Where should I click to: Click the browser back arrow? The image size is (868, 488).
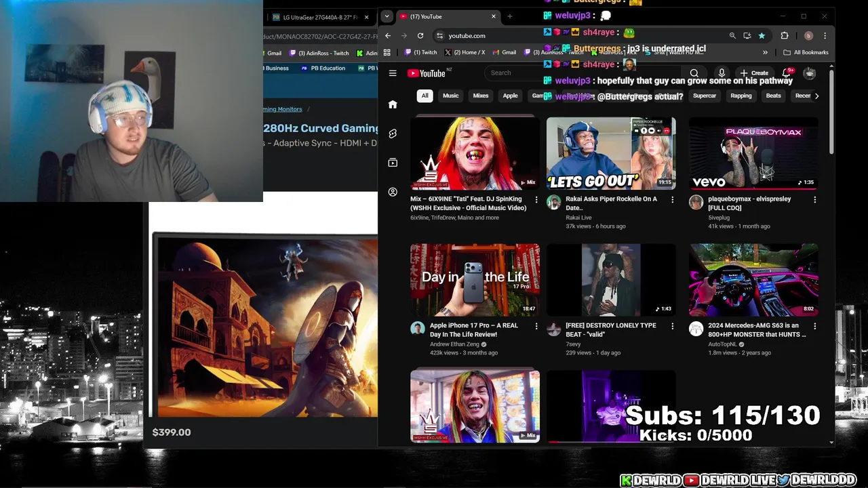(x=388, y=35)
